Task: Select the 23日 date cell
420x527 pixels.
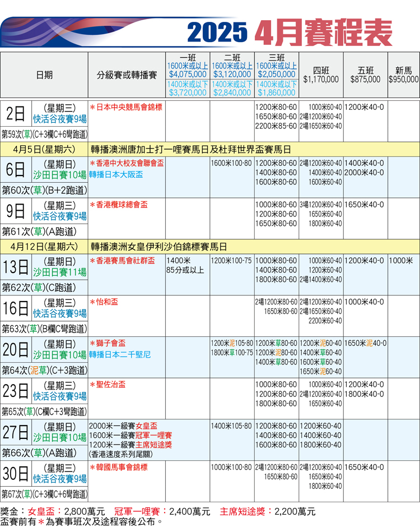Action: [16, 391]
